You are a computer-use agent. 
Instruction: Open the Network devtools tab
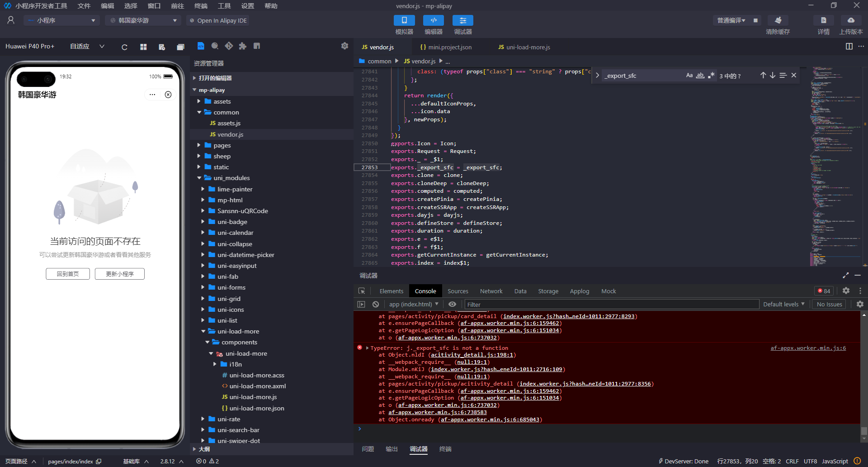491,291
